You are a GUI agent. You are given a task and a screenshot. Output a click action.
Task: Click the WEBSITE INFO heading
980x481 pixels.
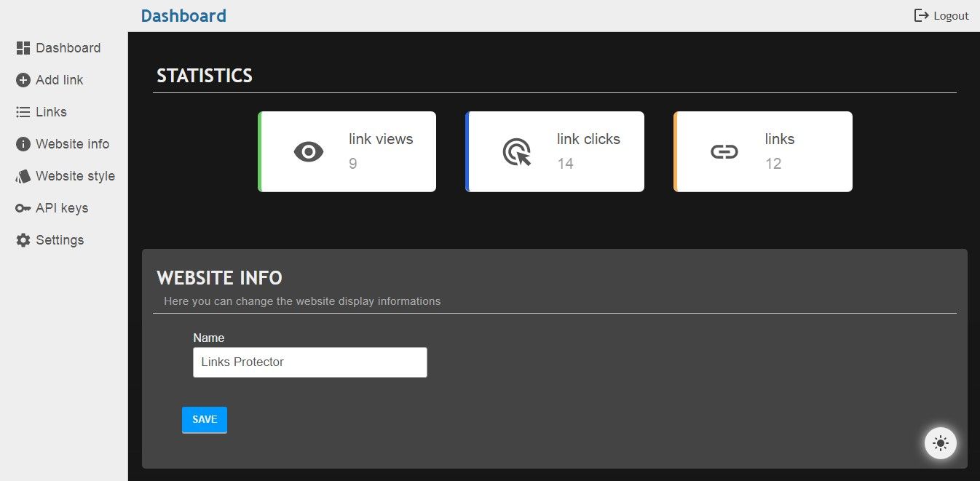(x=219, y=277)
